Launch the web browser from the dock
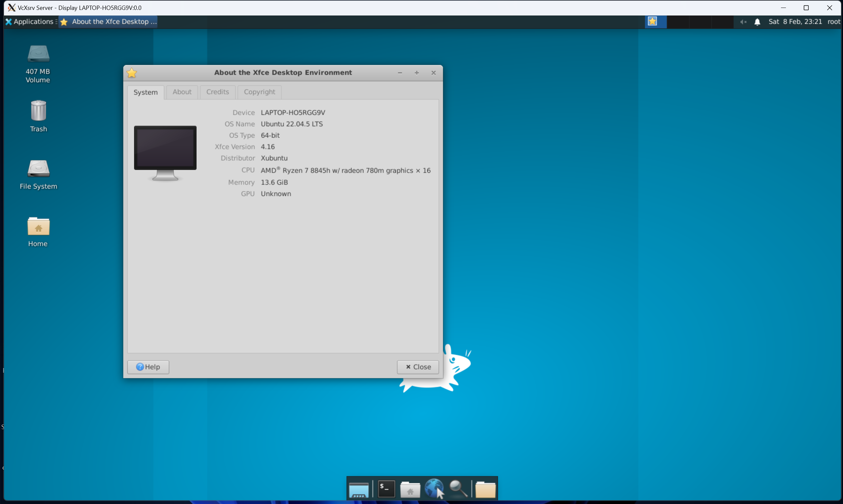The width and height of the screenshot is (843, 504). pos(434,488)
